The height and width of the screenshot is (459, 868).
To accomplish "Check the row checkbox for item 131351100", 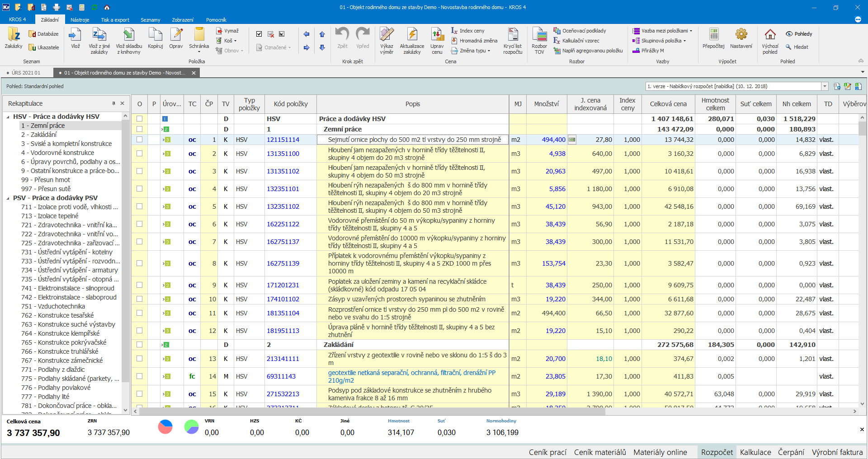I will (x=139, y=154).
